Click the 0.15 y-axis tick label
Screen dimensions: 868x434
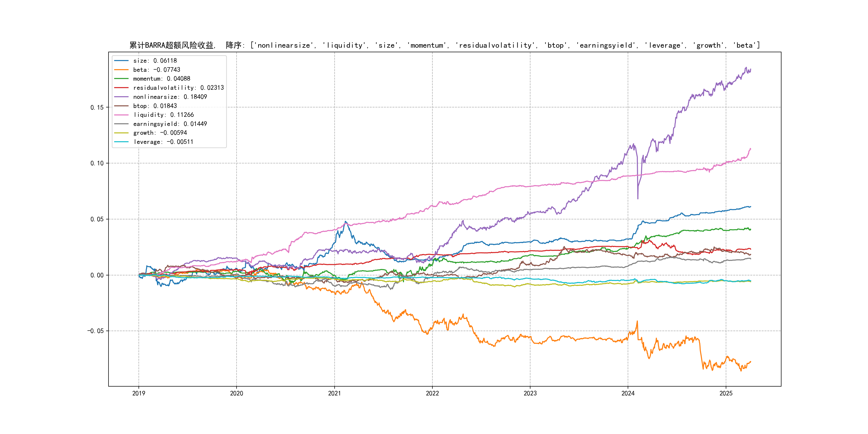click(97, 107)
